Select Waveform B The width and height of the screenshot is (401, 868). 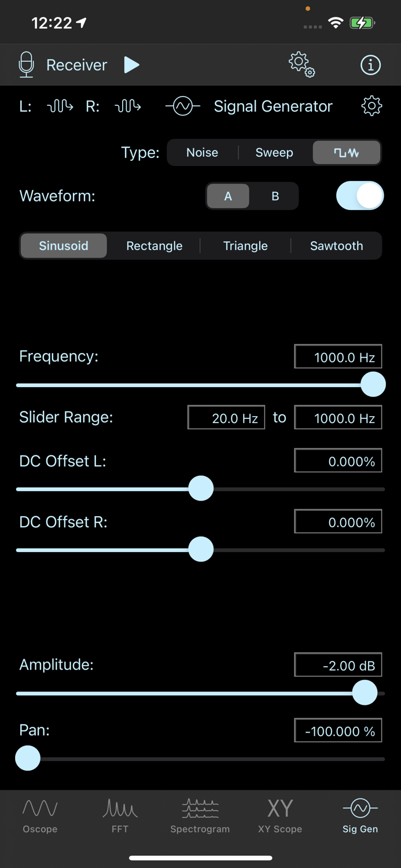click(274, 196)
